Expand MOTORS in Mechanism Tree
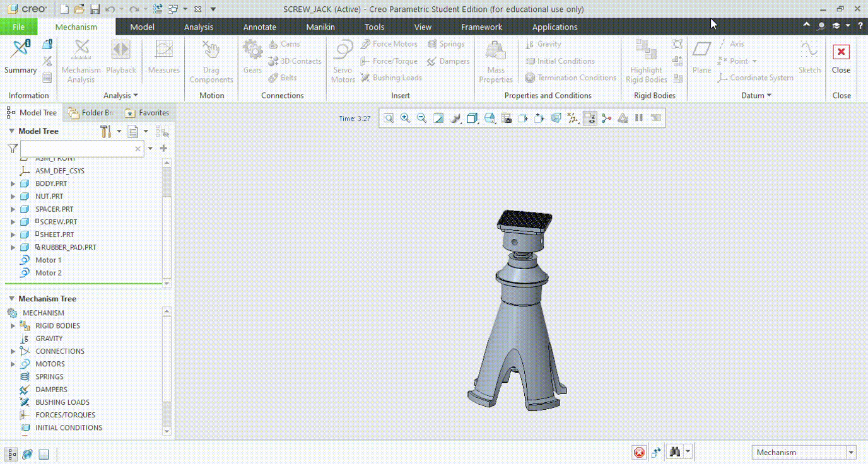 point(13,364)
